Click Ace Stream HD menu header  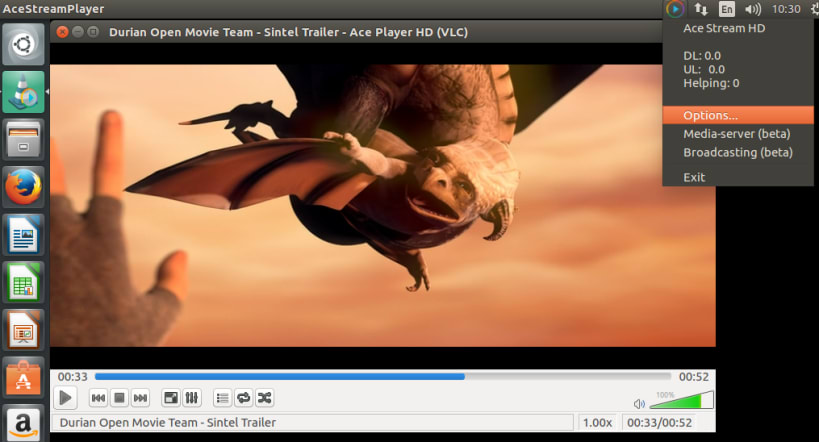(x=724, y=28)
